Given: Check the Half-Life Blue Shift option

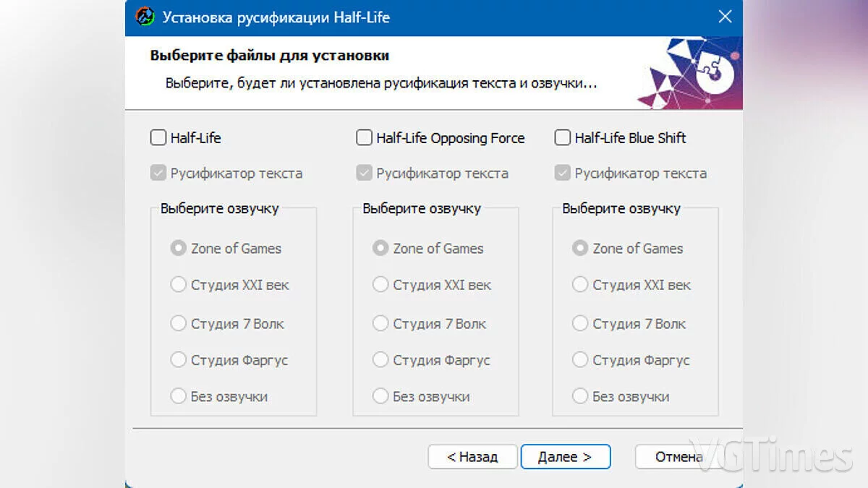Looking at the screenshot, I should click(x=563, y=137).
